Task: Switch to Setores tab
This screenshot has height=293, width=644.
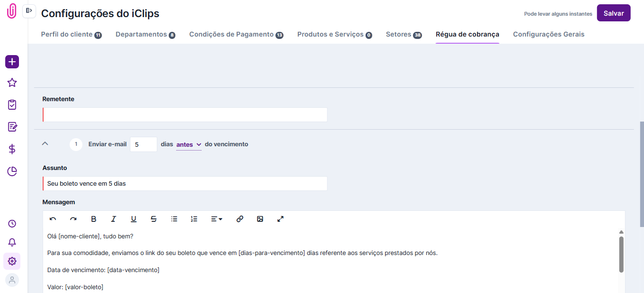Action: coord(404,35)
